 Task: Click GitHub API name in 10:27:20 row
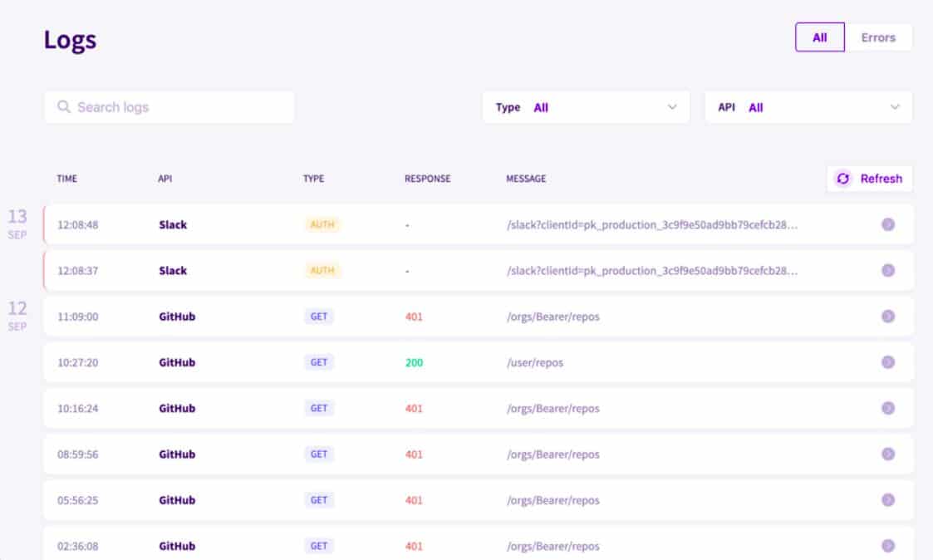click(177, 361)
